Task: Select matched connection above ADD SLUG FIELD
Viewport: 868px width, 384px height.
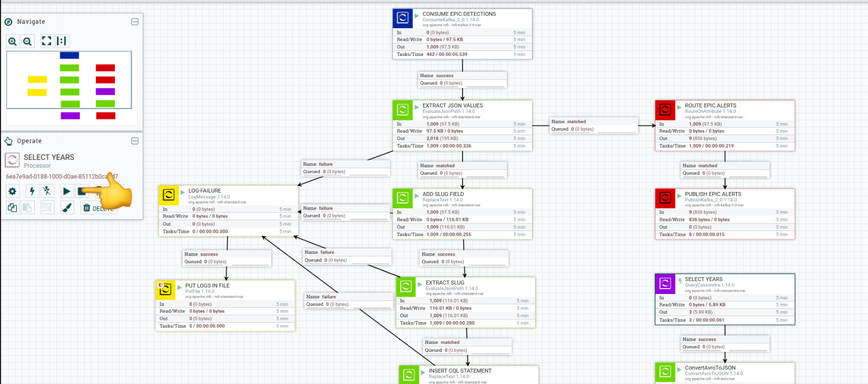Action: pos(463,170)
